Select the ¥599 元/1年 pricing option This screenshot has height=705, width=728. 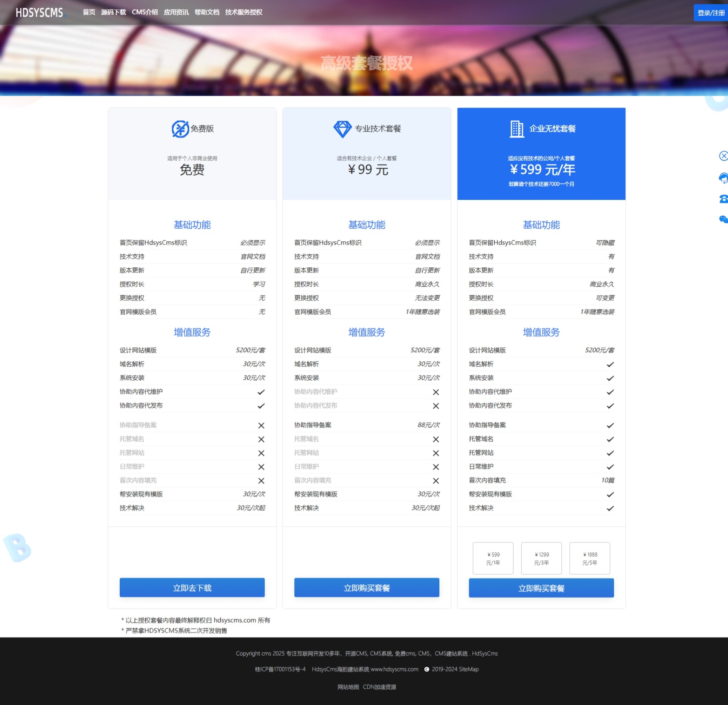tap(493, 558)
